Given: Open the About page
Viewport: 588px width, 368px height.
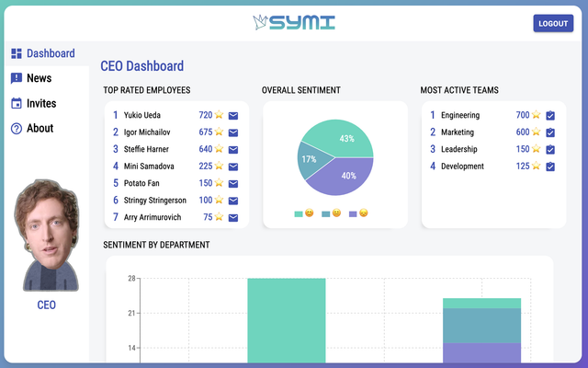Looking at the screenshot, I should (40, 128).
